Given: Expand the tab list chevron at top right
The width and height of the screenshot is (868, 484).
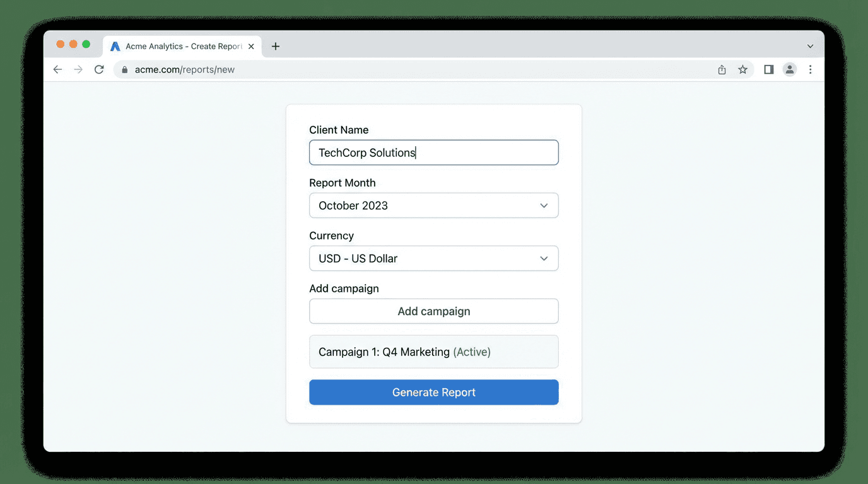Looking at the screenshot, I should (x=810, y=45).
